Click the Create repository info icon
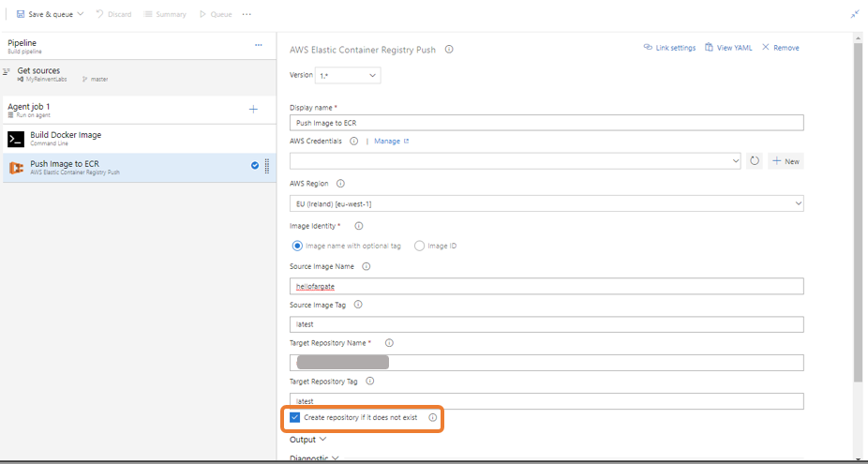 (433, 417)
